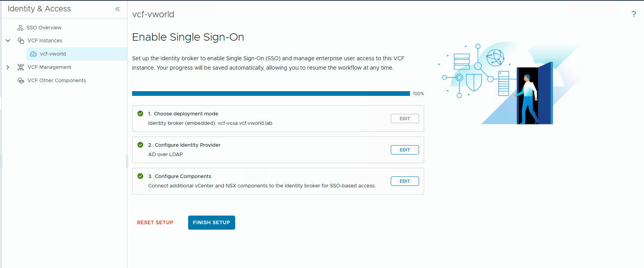Click the setup progress bar
The width and height of the screenshot is (644, 268).
[271, 94]
